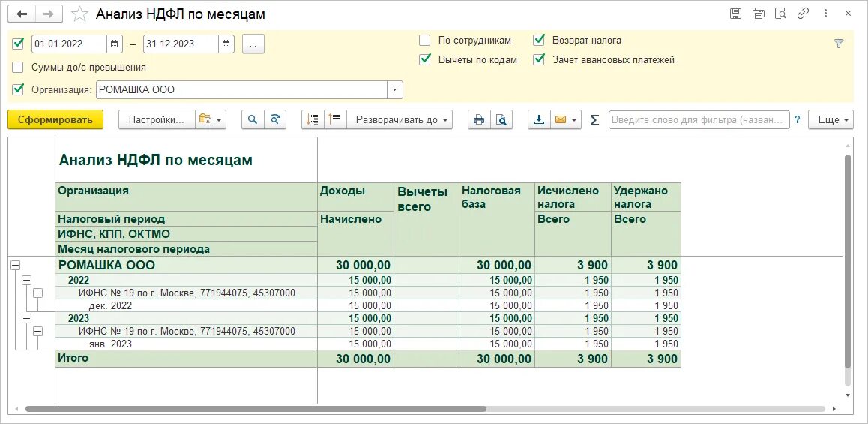Viewport: 868px width, 424px height.
Task: Click the start date field 01.01.2022
Action: coord(69,44)
